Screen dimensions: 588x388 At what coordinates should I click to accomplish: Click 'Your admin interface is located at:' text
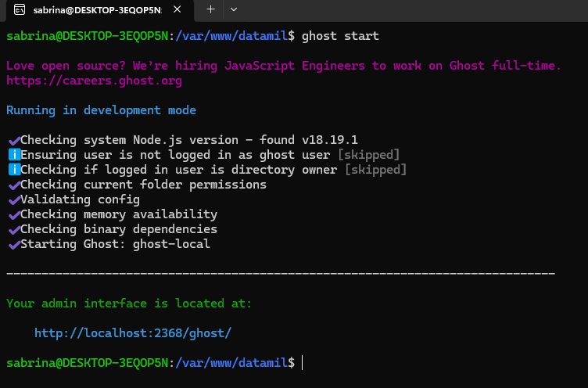pos(129,304)
